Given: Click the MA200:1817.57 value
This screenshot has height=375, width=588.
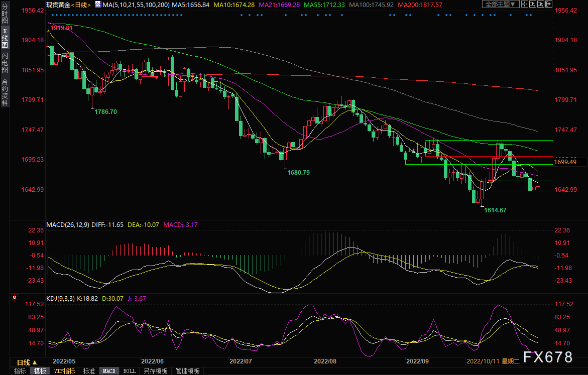Looking at the screenshot, I should click(420, 5).
